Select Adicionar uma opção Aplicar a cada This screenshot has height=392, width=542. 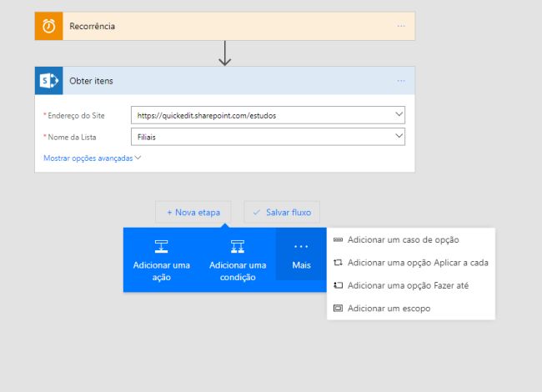tap(411, 263)
